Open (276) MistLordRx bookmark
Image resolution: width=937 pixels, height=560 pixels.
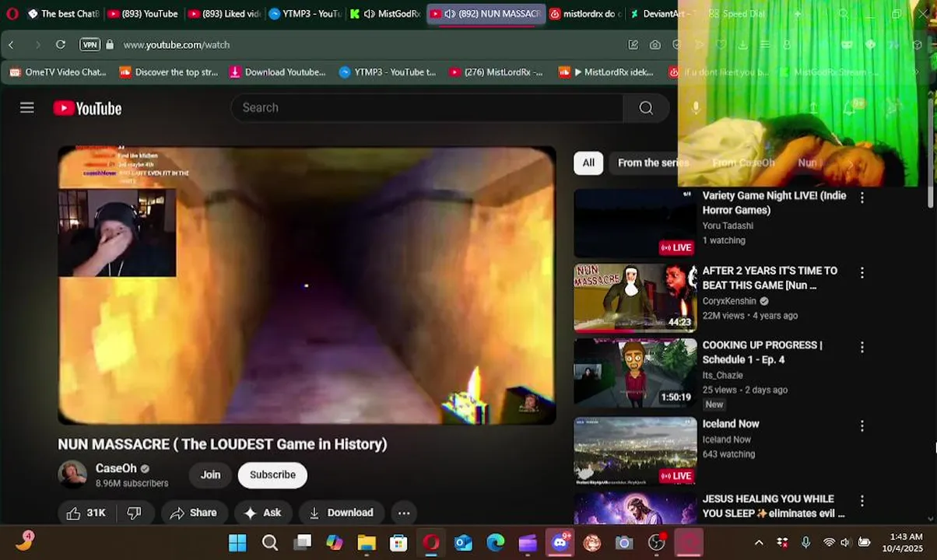point(496,72)
